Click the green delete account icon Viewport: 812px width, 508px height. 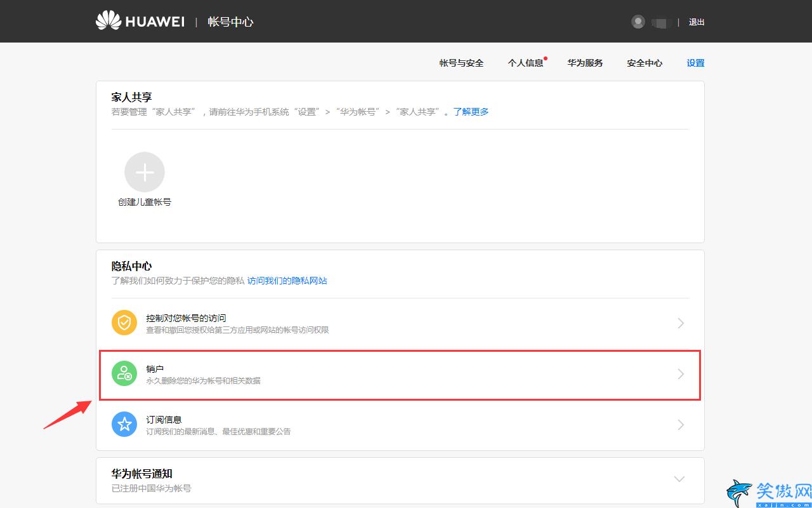coord(124,373)
